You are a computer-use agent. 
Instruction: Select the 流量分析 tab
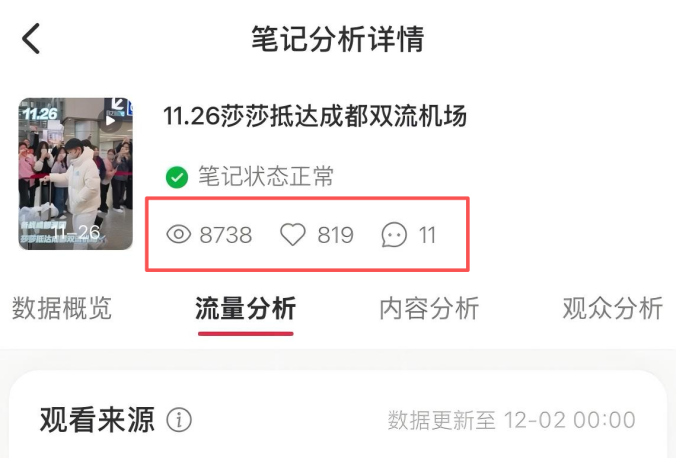pos(246,308)
